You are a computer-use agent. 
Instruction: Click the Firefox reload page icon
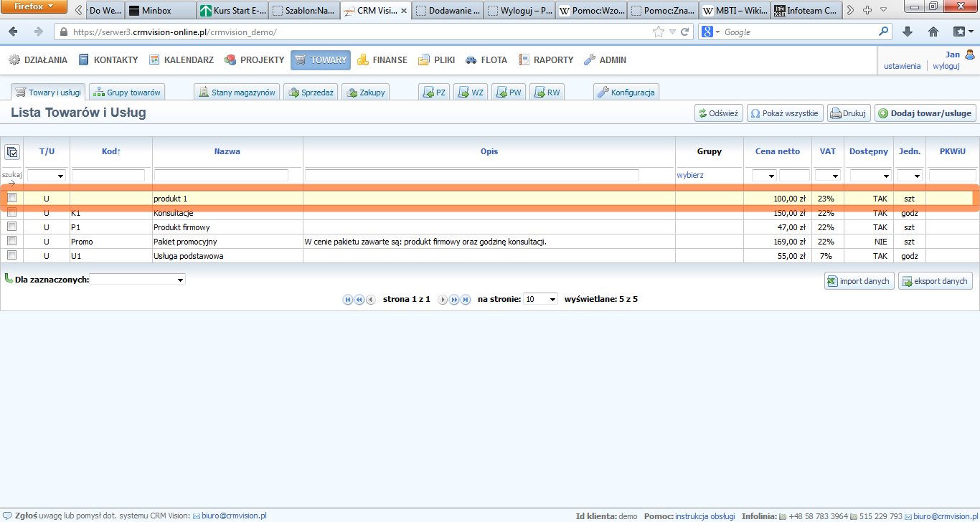(x=685, y=32)
